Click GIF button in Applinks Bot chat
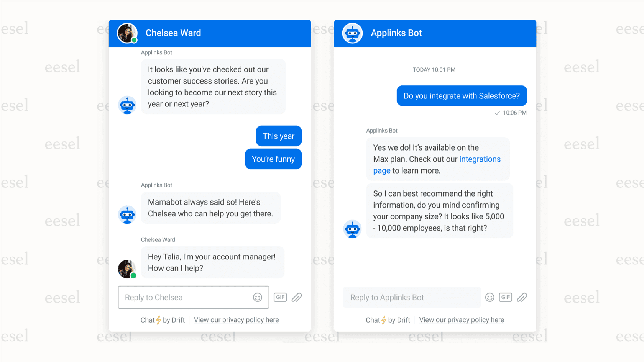Image resolution: width=644 pixels, height=362 pixels. (505, 297)
